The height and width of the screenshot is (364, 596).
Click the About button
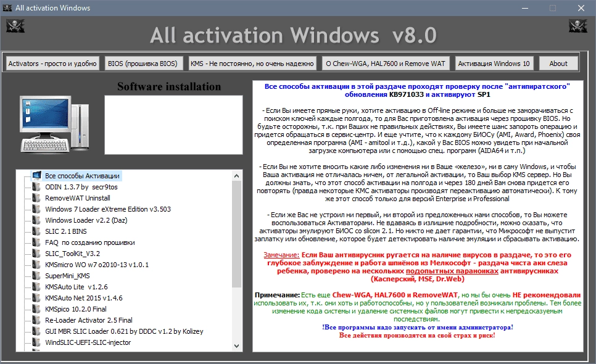pos(558,64)
